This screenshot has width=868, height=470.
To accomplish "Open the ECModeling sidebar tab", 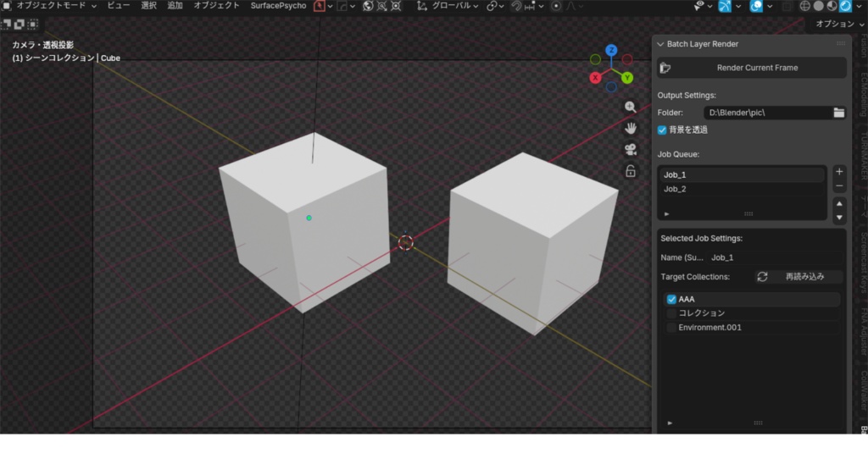I will pos(863,95).
